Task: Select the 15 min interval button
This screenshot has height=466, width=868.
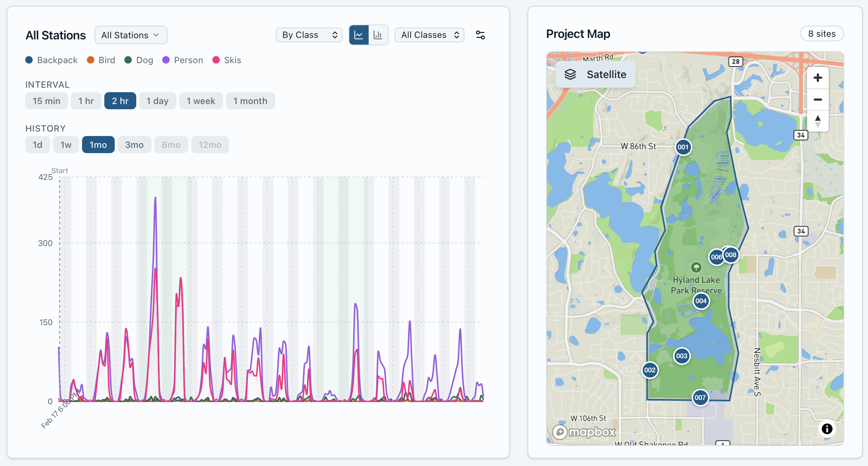Action: (x=46, y=101)
